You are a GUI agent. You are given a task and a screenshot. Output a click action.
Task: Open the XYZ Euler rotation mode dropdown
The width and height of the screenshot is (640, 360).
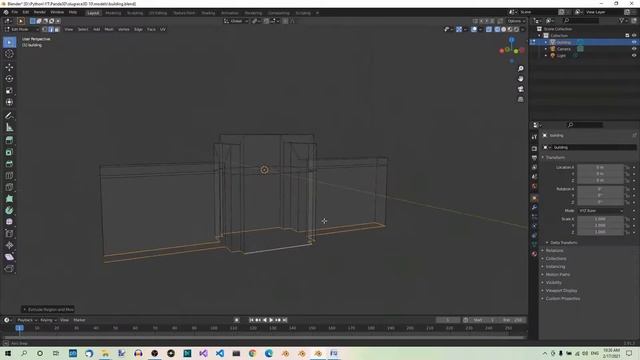[x=600, y=211]
